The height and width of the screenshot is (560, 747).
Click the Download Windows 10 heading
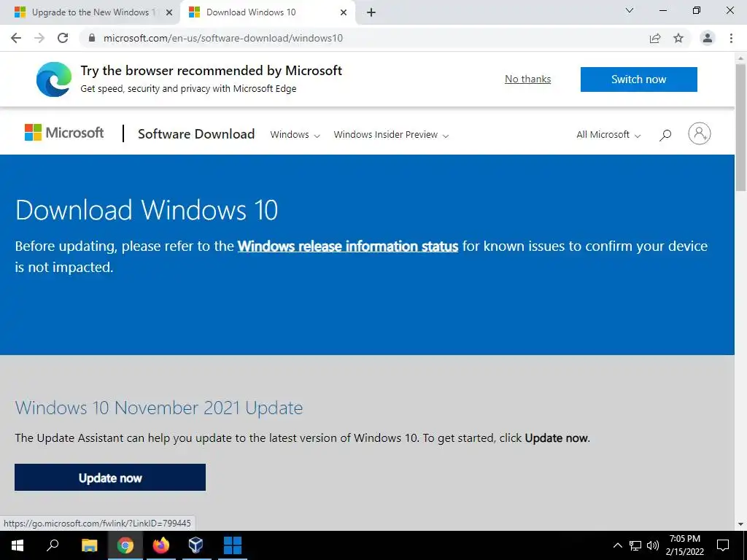click(146, 209)
